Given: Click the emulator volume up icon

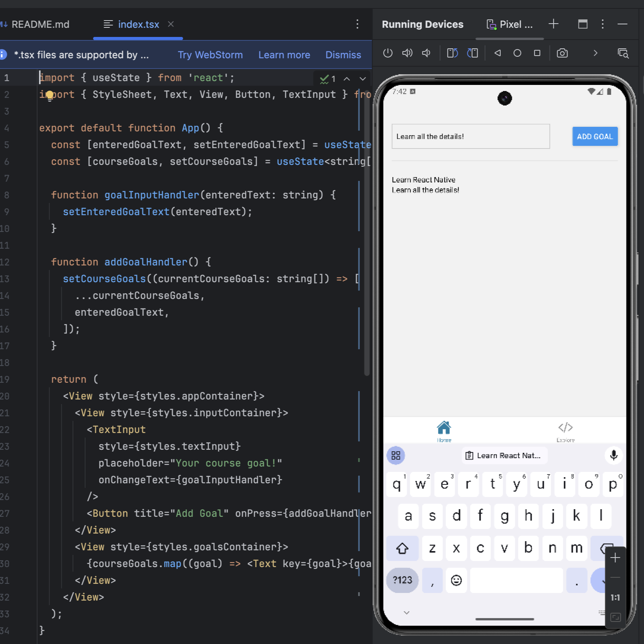Looking at the screenshot, I should (407, 53).
